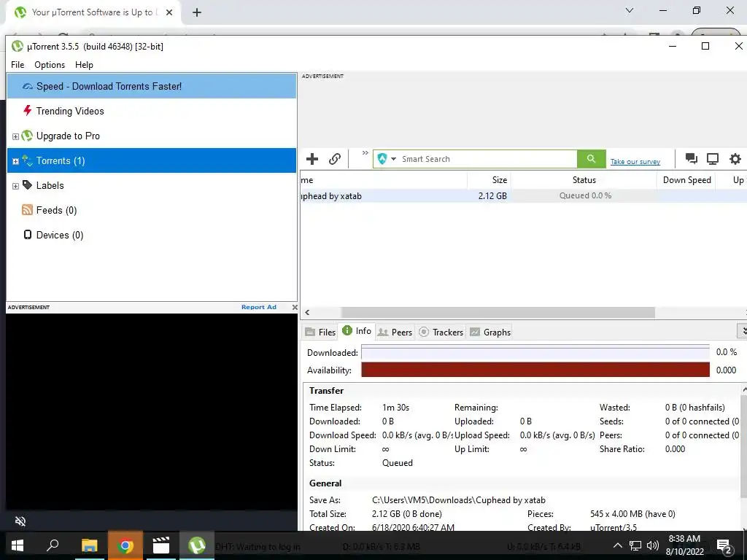Select Speed - Download Torrents Faster item
The image size is (747, 560).
pos(152,86)
